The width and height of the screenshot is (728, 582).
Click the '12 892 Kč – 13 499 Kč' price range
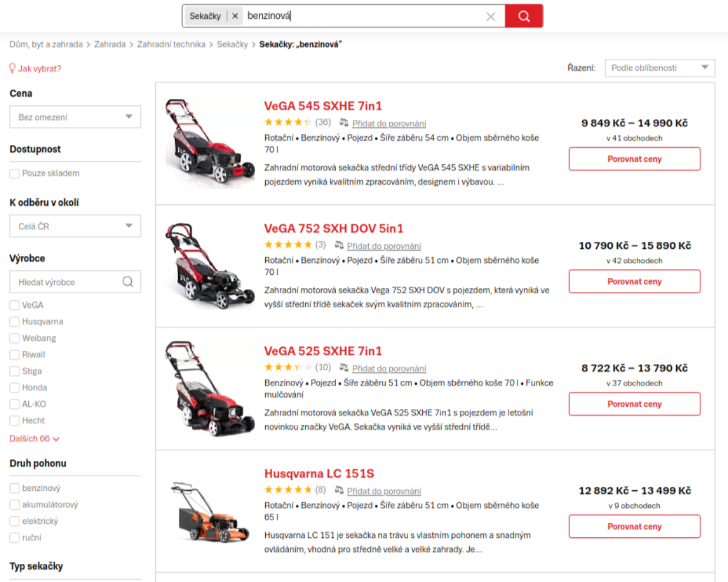pos(635,490)
